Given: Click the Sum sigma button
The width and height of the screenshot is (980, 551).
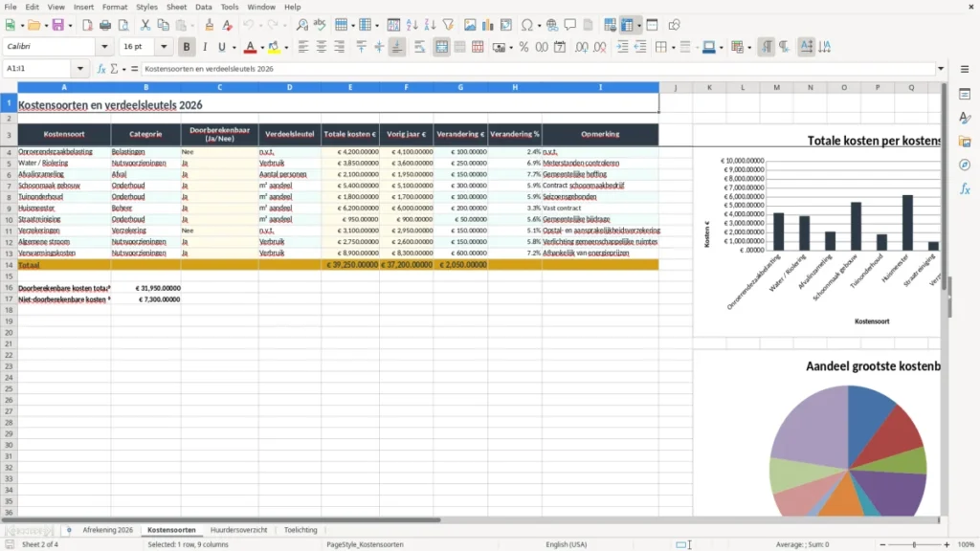Looking at the screenshot, I should pos(114,69).
